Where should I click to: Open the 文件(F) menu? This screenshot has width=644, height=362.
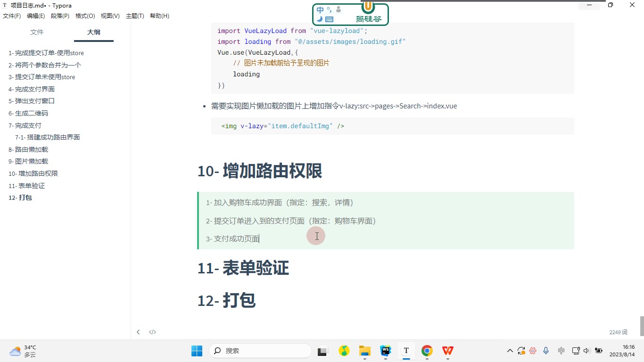(x=12, y=16)
